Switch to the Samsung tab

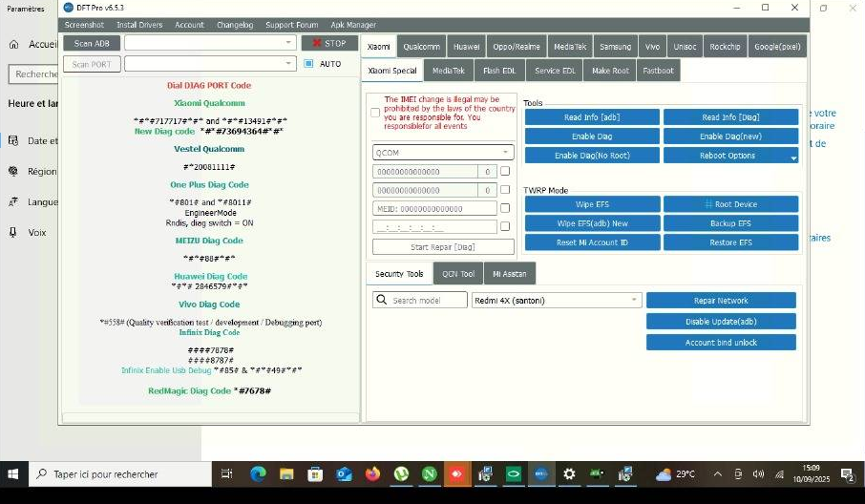(x=615, y=47)
